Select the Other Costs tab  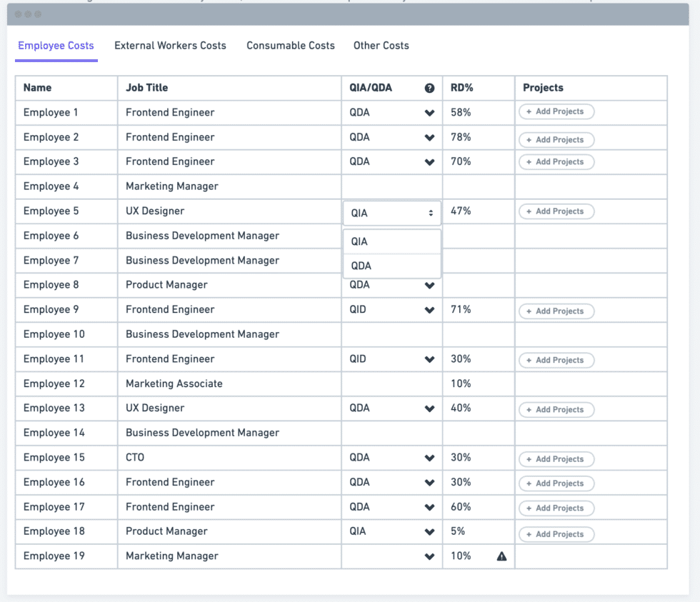381,46
